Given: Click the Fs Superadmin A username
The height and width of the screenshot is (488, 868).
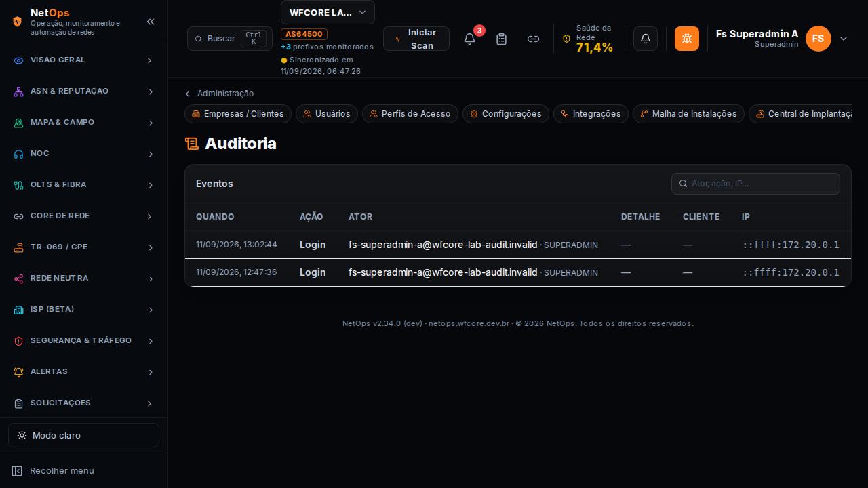Looking at the screenshot, I should (x=757, y=34).
